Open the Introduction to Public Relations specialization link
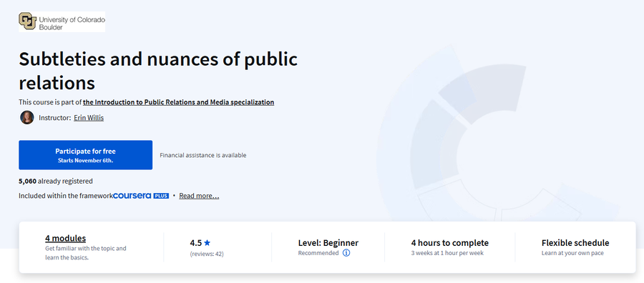 [178, 102]
